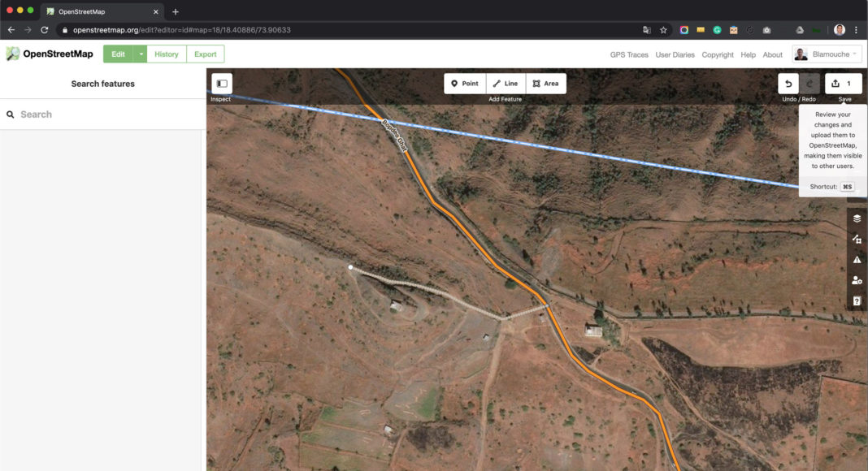Toggle the Inspect sidebar panel
Image resolution: width=868 pixels, height=471 pixels.
221,84
